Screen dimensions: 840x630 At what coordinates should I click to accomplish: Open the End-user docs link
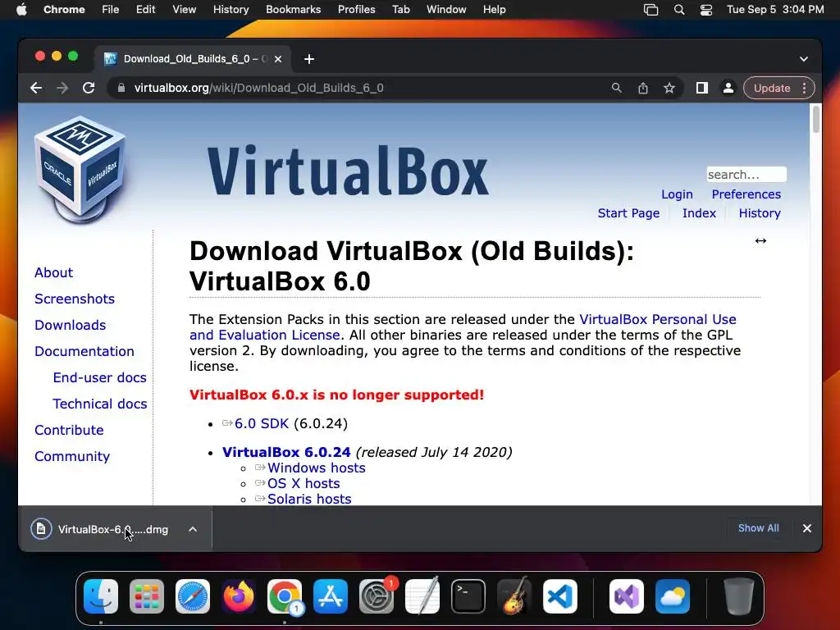99,377
